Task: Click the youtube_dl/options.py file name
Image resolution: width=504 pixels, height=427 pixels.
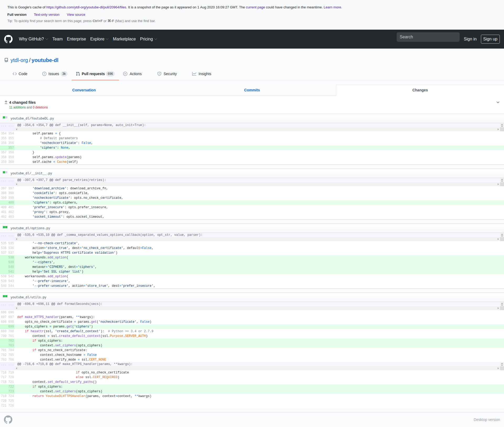Action: click(30, 228)
